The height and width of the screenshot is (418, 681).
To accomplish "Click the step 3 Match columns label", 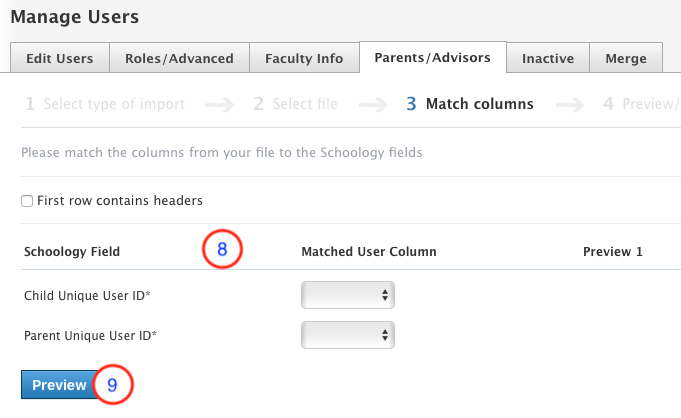I will (x=469, y=104).
